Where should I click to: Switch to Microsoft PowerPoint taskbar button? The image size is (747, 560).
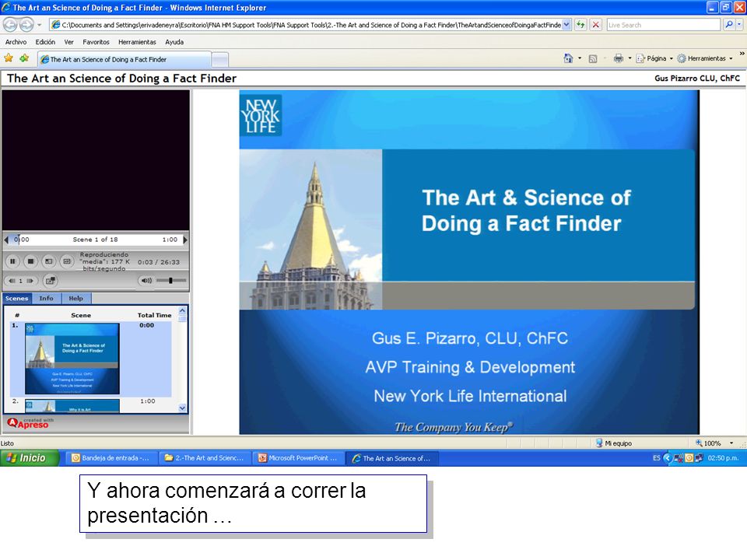[x=298, y=458]
